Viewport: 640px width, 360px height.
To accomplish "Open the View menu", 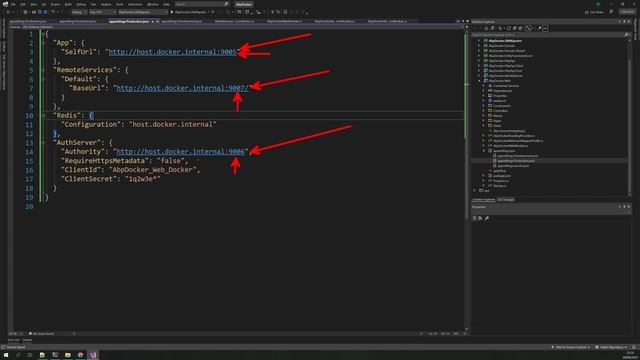I will click(33, 4).
